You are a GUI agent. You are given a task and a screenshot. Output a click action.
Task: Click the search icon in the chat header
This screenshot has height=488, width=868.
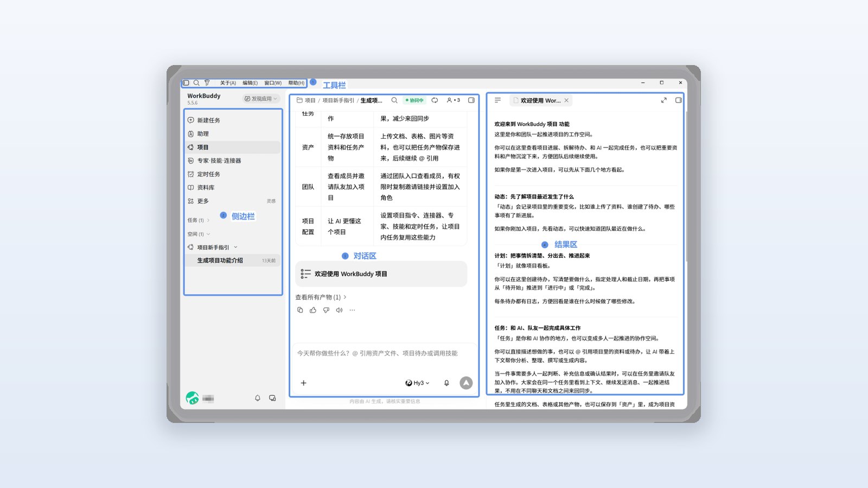point(394,100)
